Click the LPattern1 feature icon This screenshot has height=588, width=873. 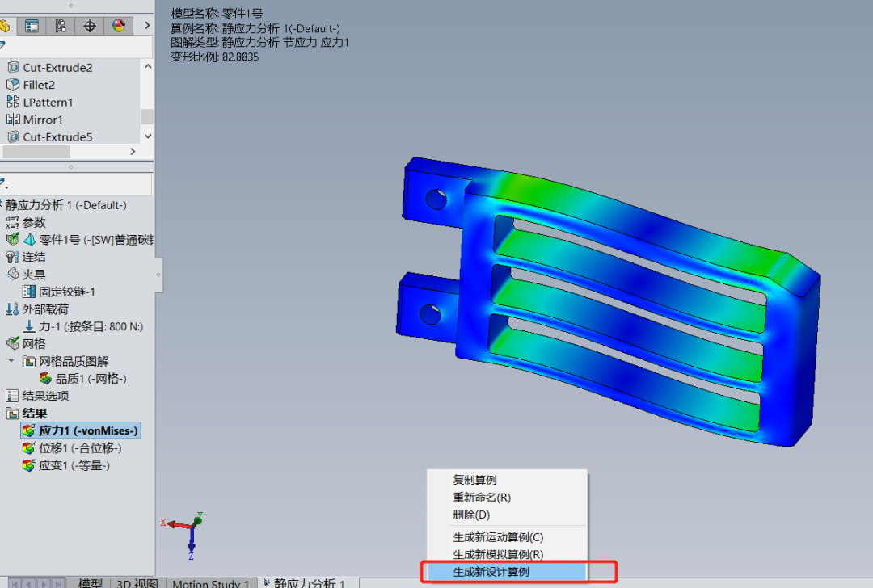(x=12, y=103)
